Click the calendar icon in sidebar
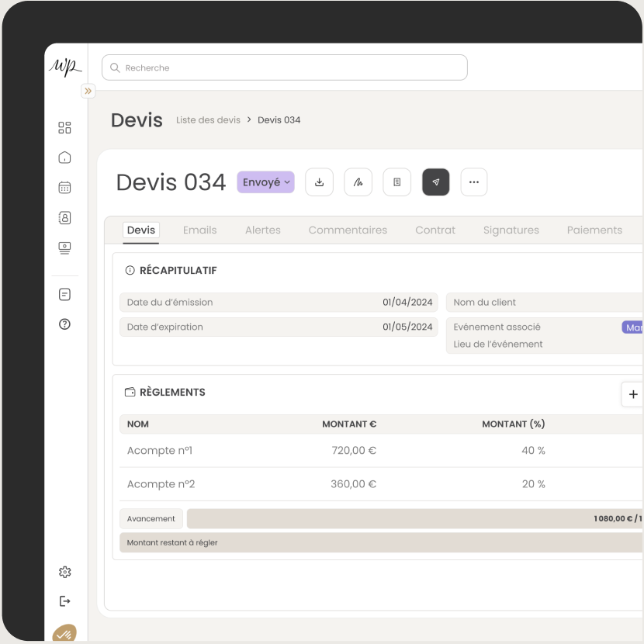Image resolution: width=644 pixels, height=644 pixels. click(64, 188)
